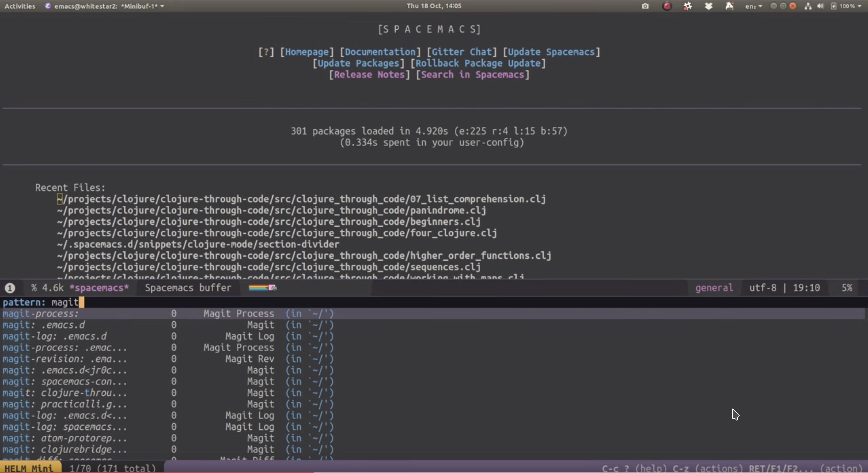
Task: Open the Homepage link
Action: tap(307, 52)
